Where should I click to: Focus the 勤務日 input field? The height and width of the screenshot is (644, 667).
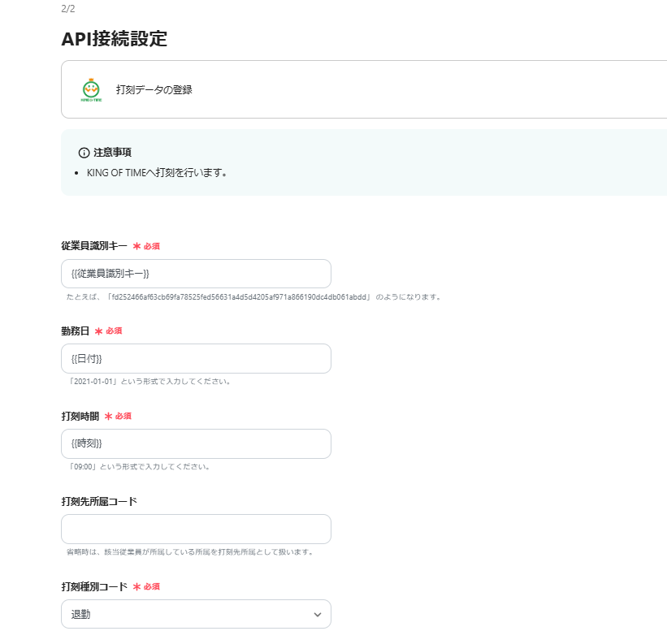point(196,359)
